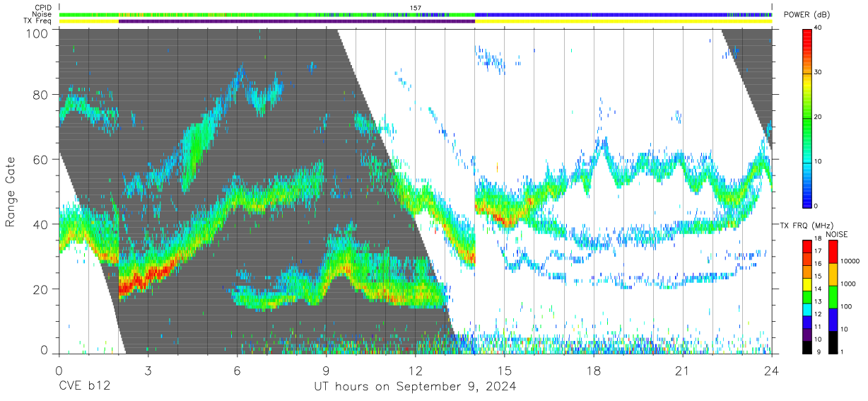The width and height of the screenshot is (868, 401).
Task: Select blue swatch in NOISE legend
Action: point(833,320)
